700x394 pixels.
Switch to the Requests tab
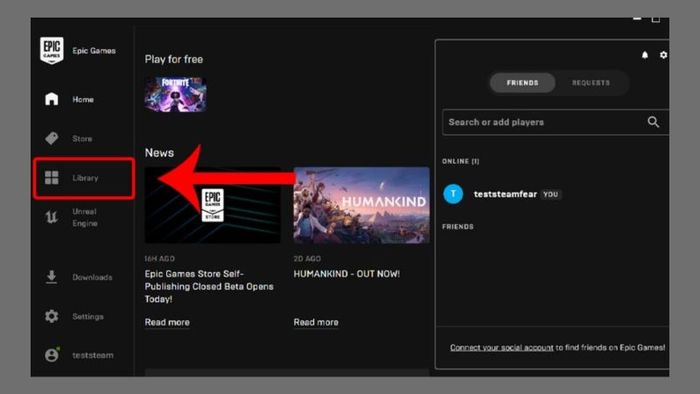[x=591, y=83]
